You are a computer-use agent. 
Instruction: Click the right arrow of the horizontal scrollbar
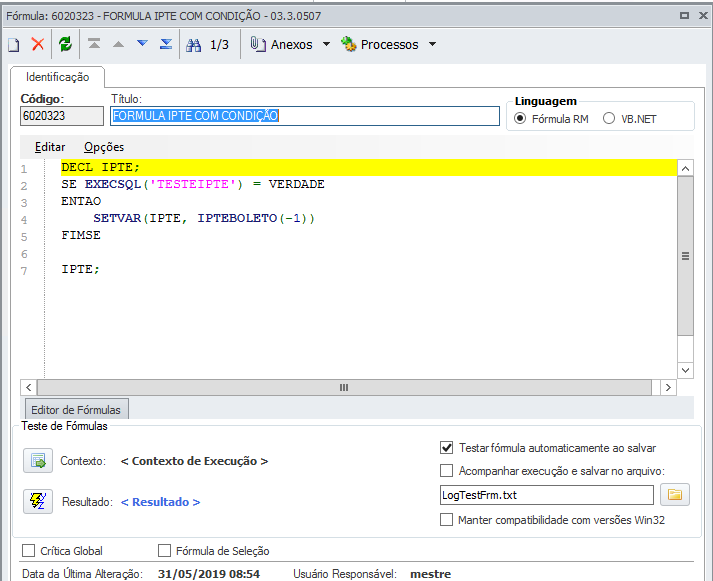click(x=668, y=387)
